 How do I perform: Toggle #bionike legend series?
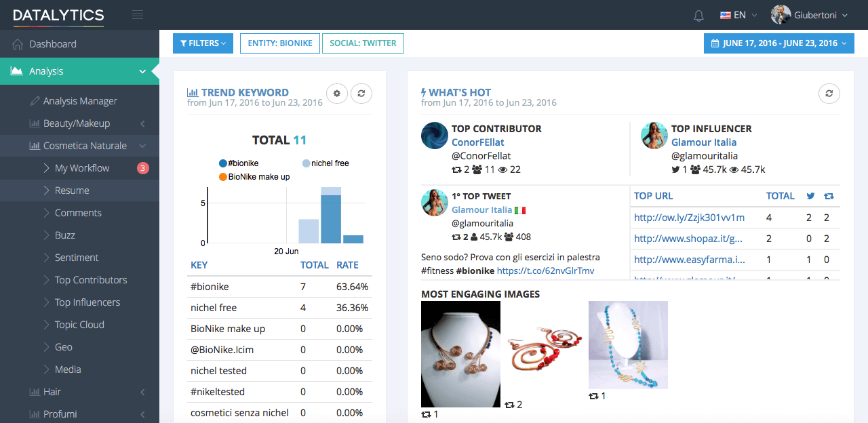coord(239,163)
